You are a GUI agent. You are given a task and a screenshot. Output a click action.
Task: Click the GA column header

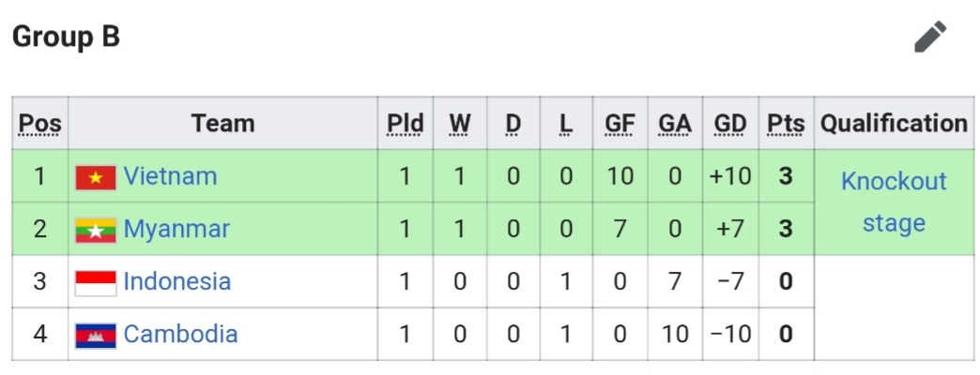[x=675, y=124]
